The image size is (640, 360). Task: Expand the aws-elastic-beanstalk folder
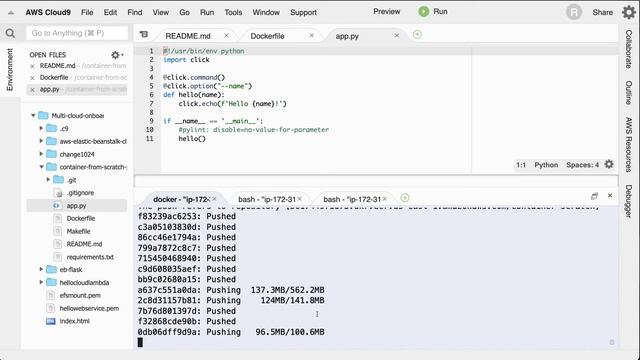coord(41,141)
